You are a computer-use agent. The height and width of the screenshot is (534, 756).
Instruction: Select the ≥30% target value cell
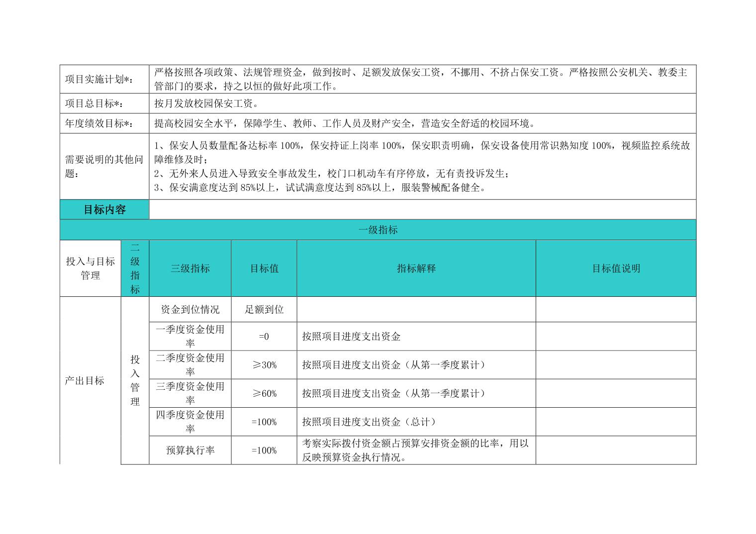(x=264, y=365)
